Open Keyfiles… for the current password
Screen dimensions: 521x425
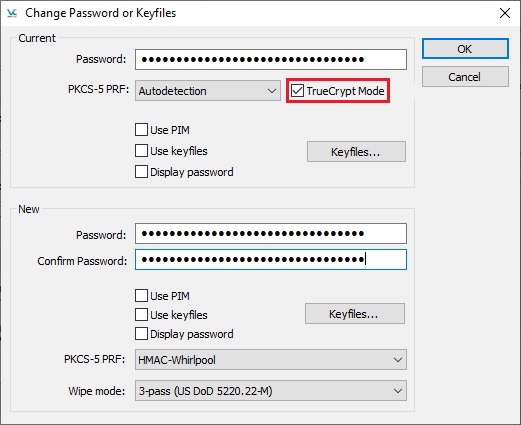click(356, 152)
